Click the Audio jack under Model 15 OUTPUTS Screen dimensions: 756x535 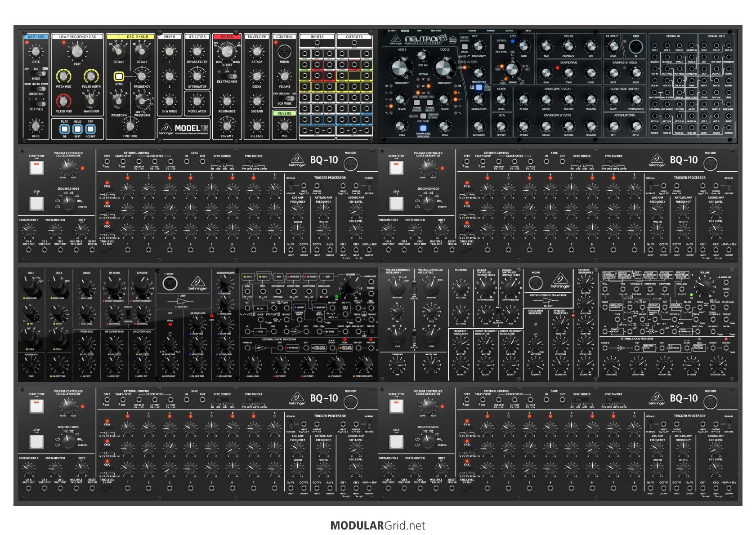(354, 44)
